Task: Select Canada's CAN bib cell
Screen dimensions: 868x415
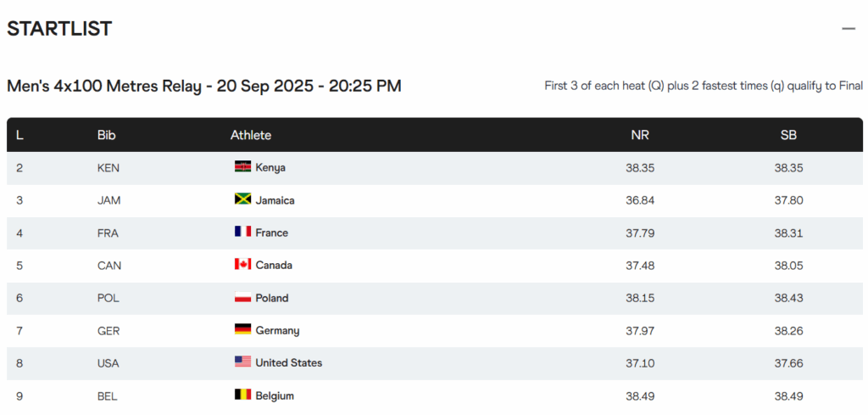Action: [109, 266]
